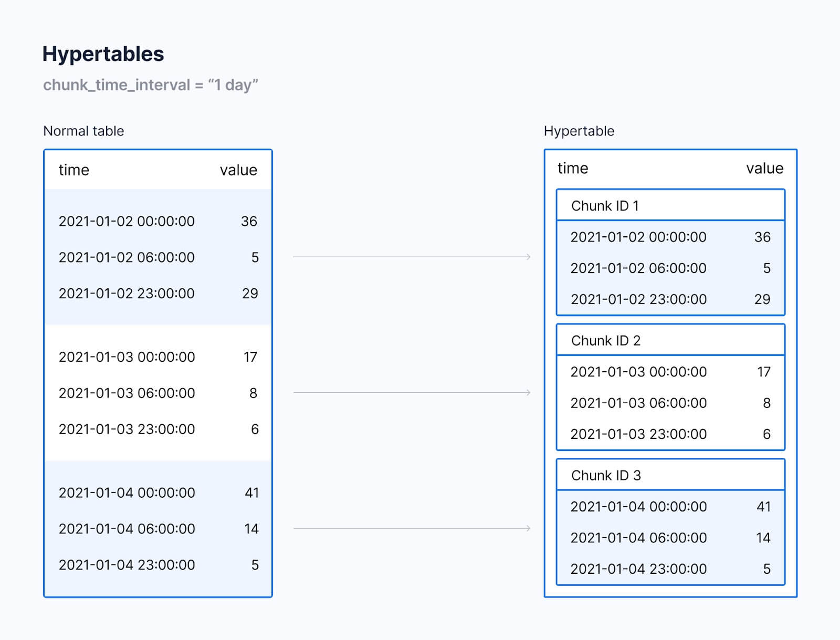Image resolution: width=840 pixels, height=640 pixels.
Task: Click the "Hypertable" label above right table
Action: coord(579,131)
